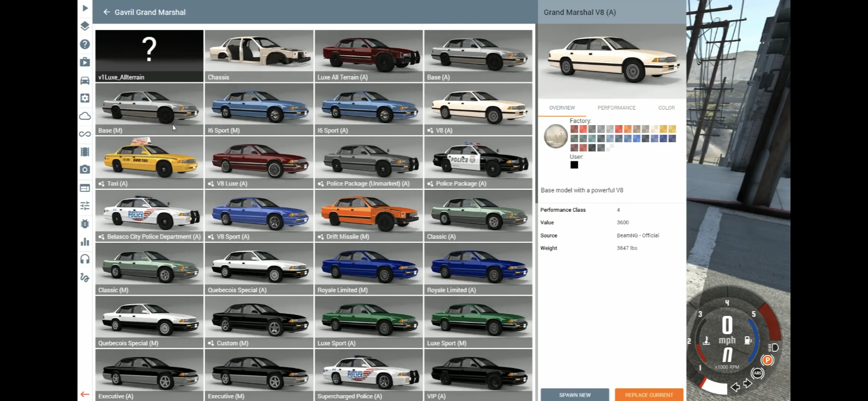868x401 pixels.
Task: Select the orange Factory color swatch
Action: point(627,129)
